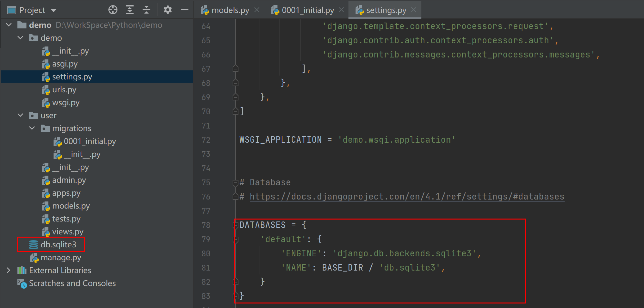644x308 pixels.
Task: Select settings.py in project tree
Action: pyautogui.click(x=97, y=77)
